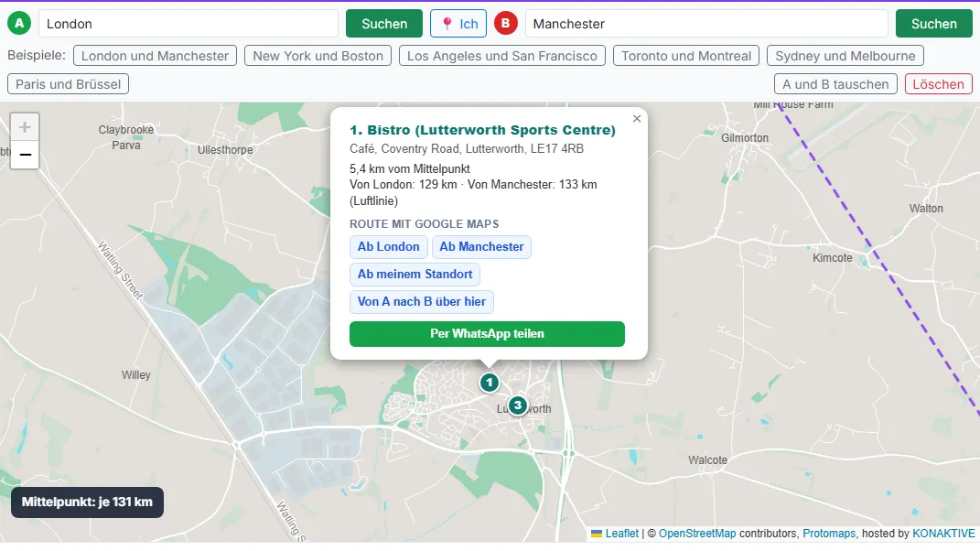Select the Toronto und Montreal example
Screen dimensions: 980x551
point(686,56)
